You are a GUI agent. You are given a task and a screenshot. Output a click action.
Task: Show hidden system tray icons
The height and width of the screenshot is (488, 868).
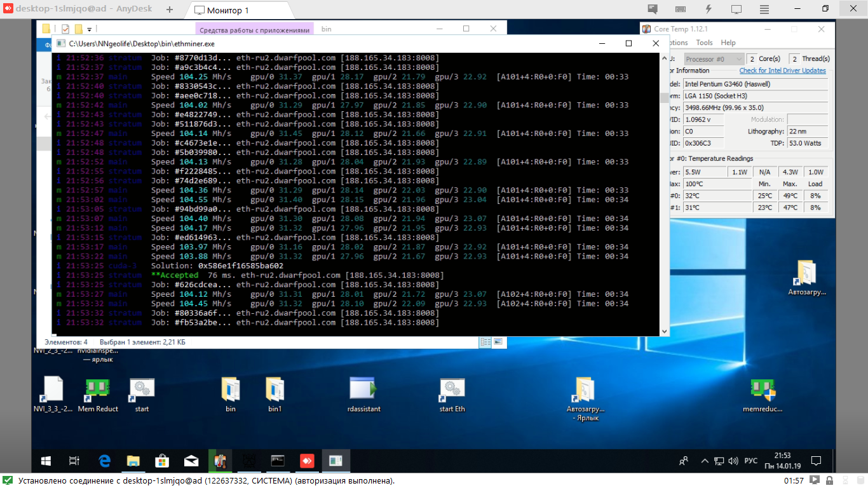[x=704, y=461]
